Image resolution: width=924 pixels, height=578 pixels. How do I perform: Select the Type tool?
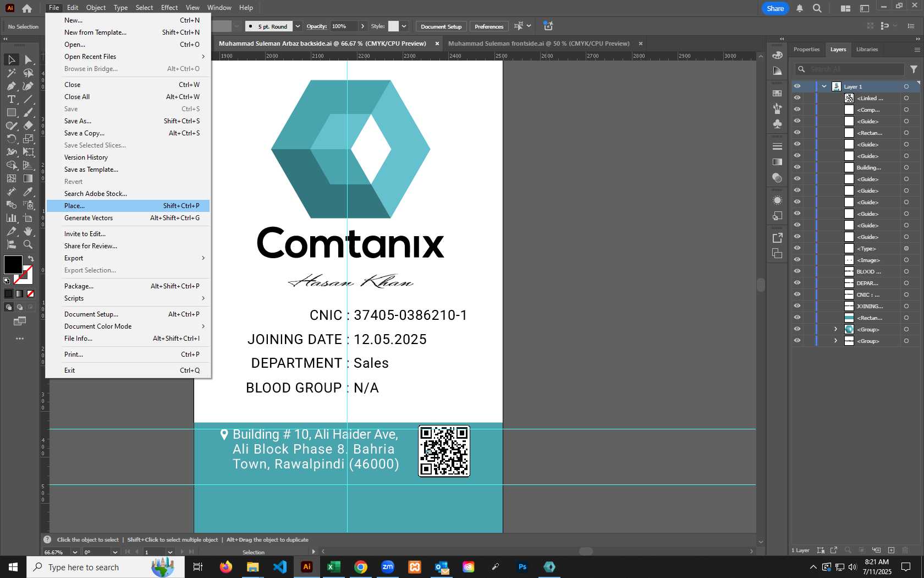click(x=11, y=99)
